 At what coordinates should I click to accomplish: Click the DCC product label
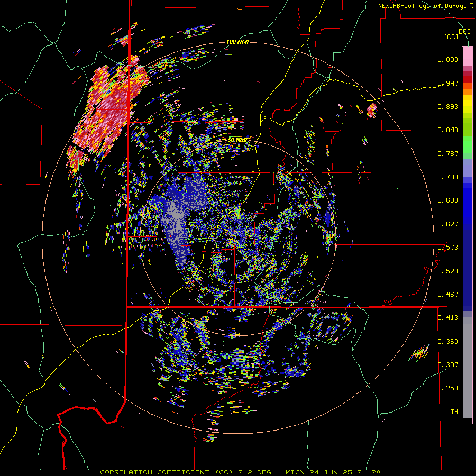[464, 32]
